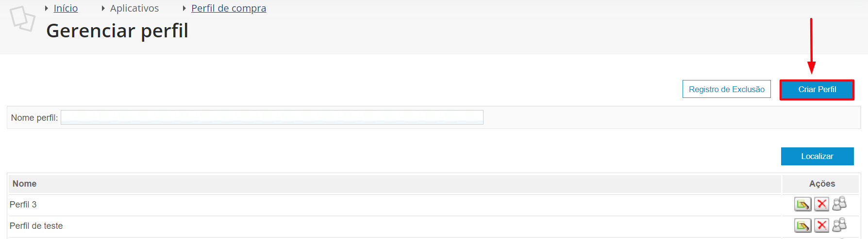Select the Aplicativos breadcrumb item
The image size is (868, 239).
(134, 8)
